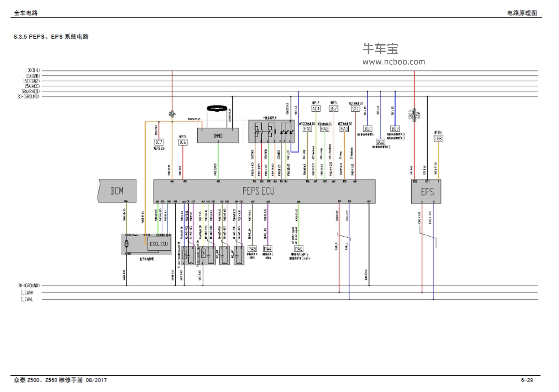This screenshot has height=392, width=559.
Task: Click the PA1 connector label
Action: (307, 129)
